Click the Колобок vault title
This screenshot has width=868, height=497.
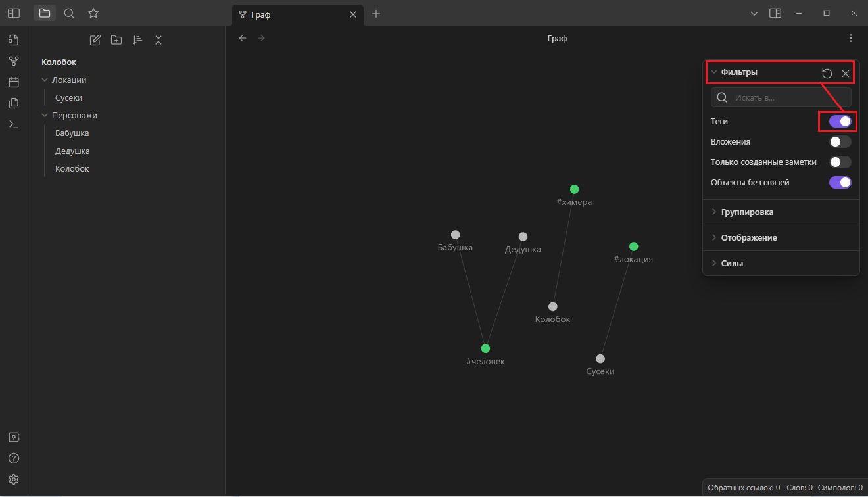[59, 62]
